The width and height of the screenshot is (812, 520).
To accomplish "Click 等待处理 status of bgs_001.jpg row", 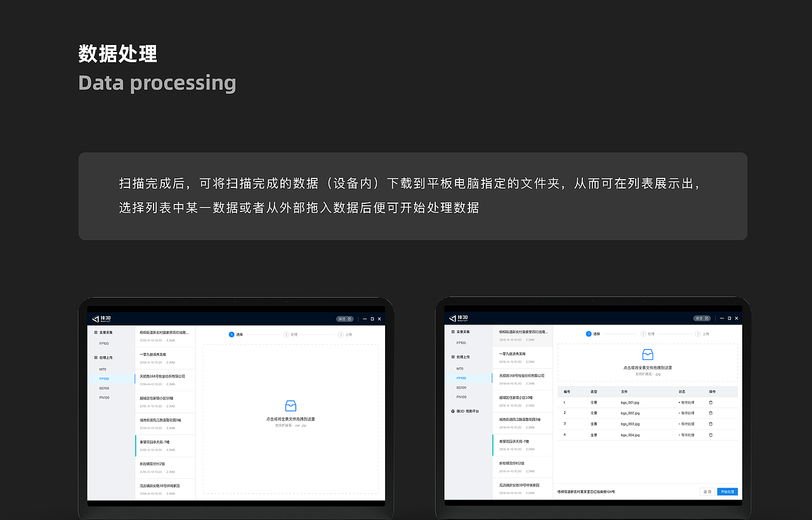I will 686,403.
